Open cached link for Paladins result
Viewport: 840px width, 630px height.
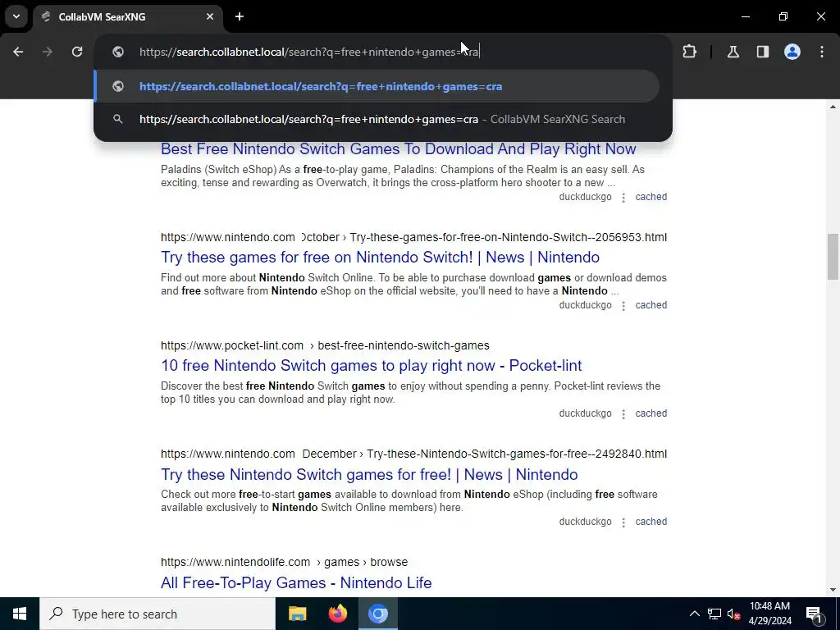pyautogui.click(x=651, y=197)
